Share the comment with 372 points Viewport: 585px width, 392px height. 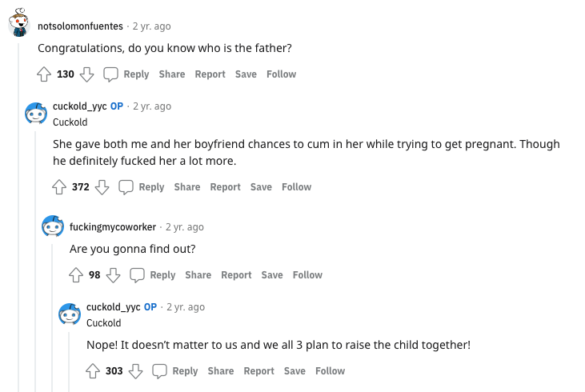point(187,187)
